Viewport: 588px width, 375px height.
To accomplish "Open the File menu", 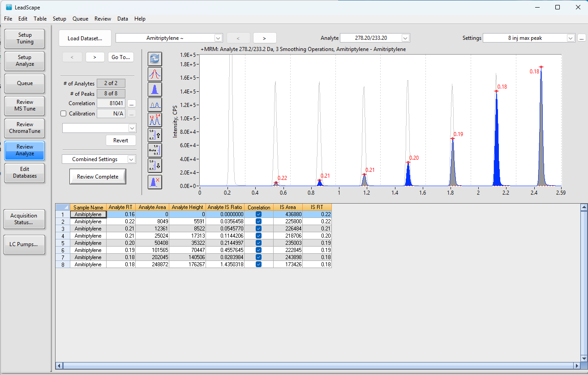I will (8, 19).
